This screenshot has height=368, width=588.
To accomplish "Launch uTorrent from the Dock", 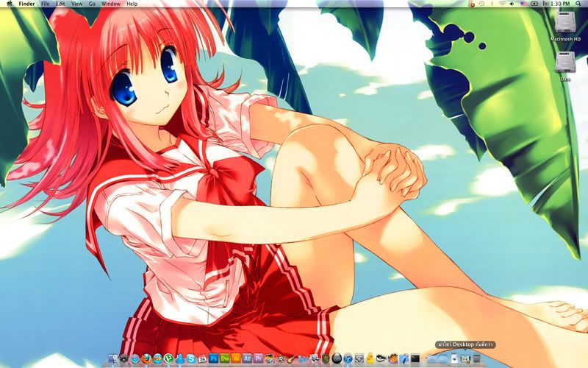I will pyautogui.click(x=168, y=359).
